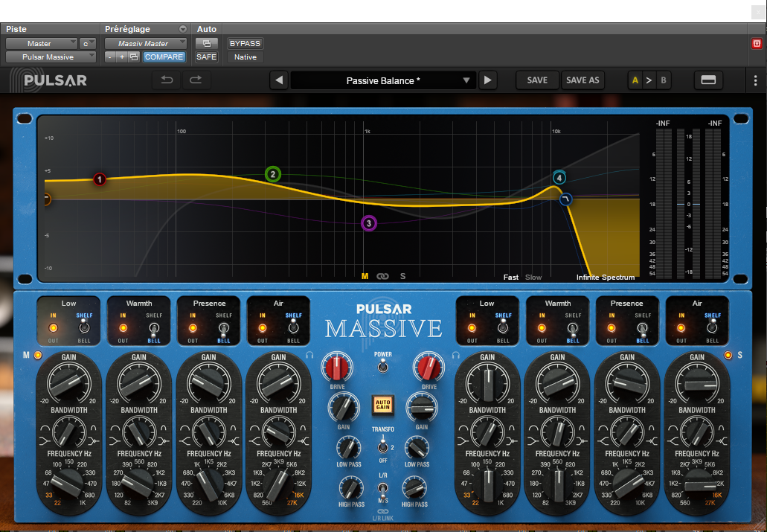Select the low-pass filter node on graph
The image size is (767, 532).
pyautogui.click(x=566, y=199)
